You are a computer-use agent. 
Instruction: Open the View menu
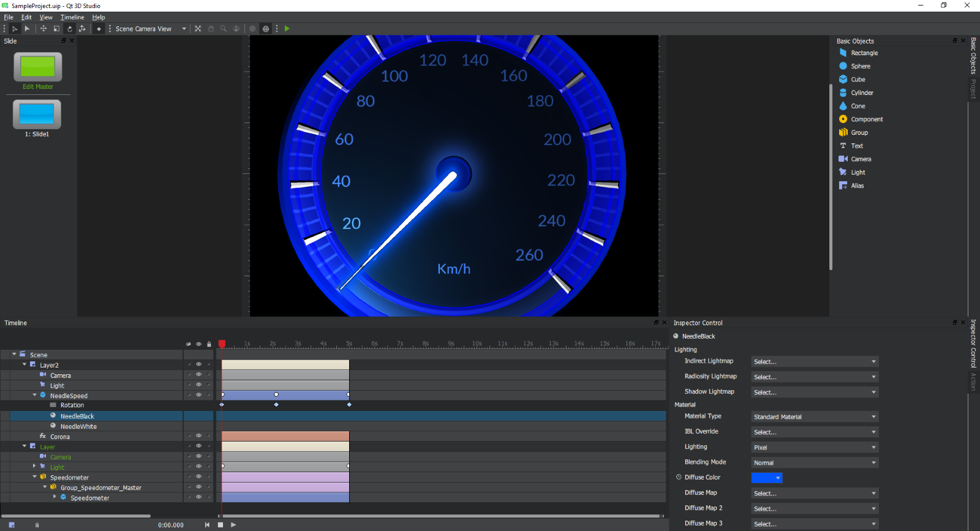(x=46, y=17)
